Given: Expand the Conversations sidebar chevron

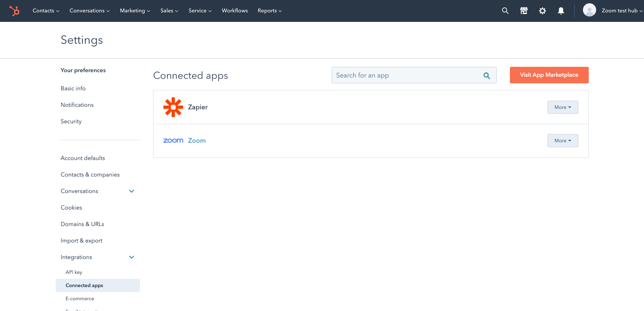Looking at the screenshot, I should click(x=132, y=191).
